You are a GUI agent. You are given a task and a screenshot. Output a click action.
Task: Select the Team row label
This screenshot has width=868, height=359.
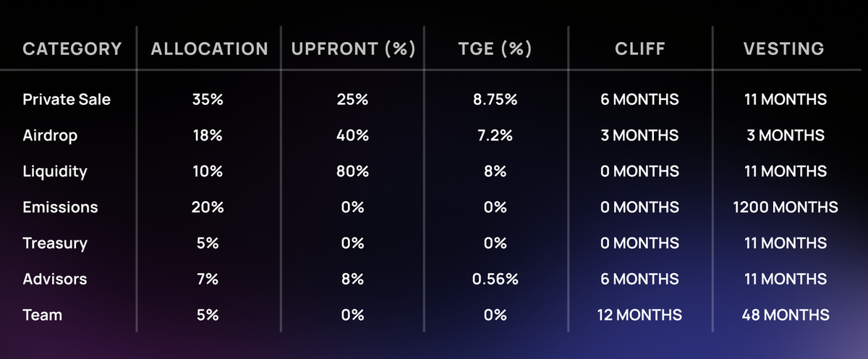point(43,316)
